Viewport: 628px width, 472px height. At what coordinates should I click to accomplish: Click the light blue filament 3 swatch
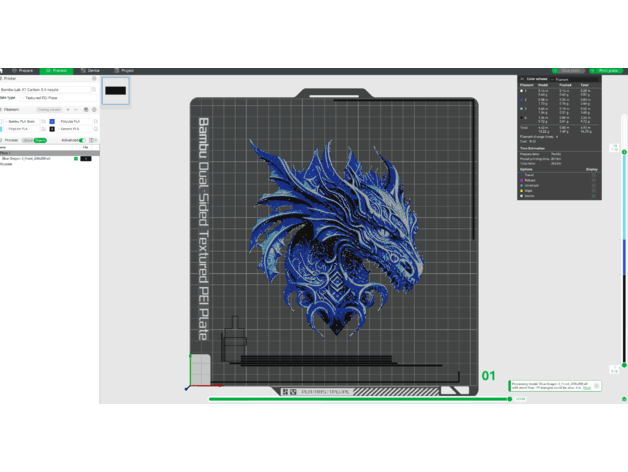click(x=1, y=129)
